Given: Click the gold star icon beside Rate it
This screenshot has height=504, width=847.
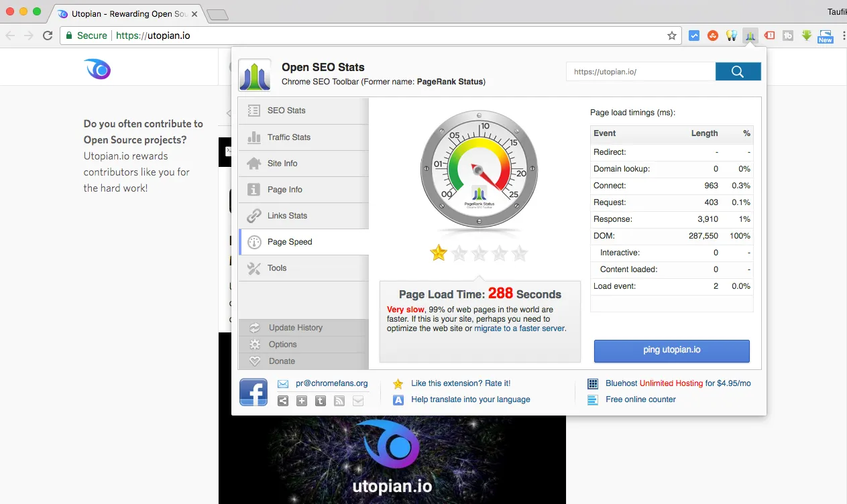Looking at the screenshot, I should [x=398, y=384].
